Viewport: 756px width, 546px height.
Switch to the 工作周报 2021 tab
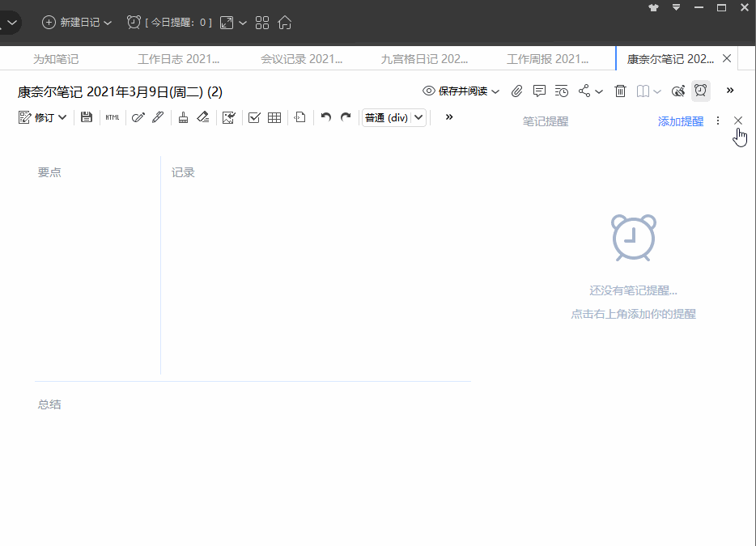(x=547, y=59)
